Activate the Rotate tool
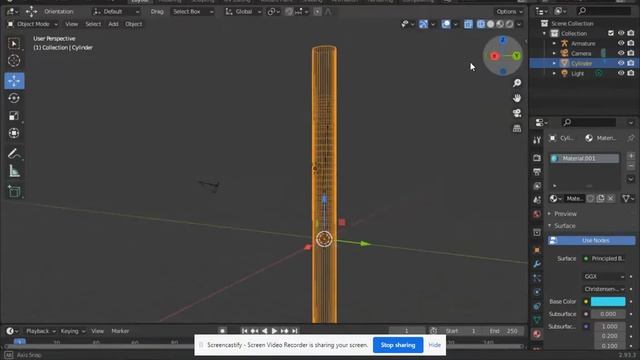The height and width of the screenshot is (360, 640). pos(14,98)
